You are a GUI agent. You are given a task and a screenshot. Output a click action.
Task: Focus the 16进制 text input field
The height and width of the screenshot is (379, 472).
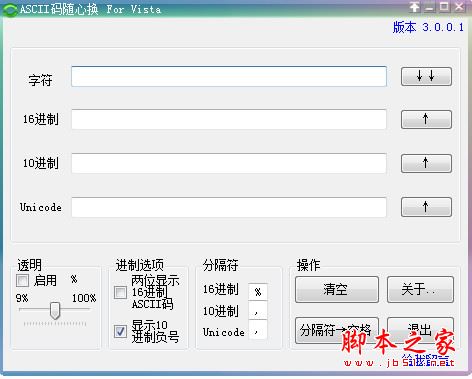click(x=229, y=119)
